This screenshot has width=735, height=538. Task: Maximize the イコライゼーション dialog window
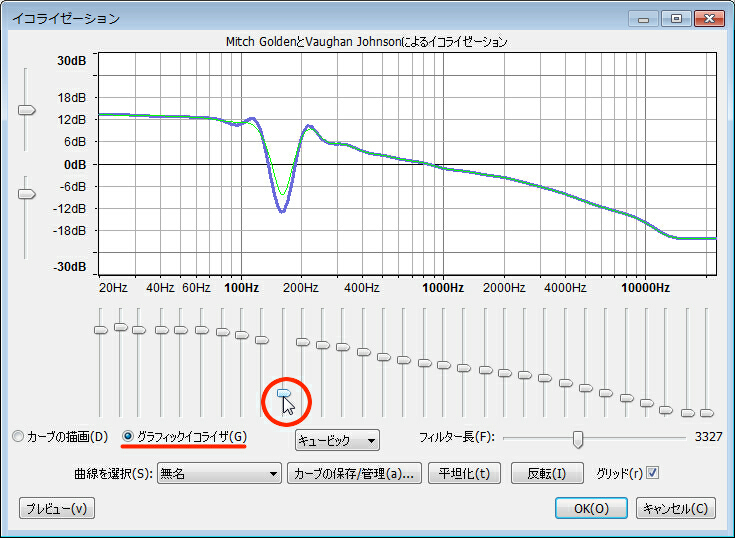pos(676,19)
